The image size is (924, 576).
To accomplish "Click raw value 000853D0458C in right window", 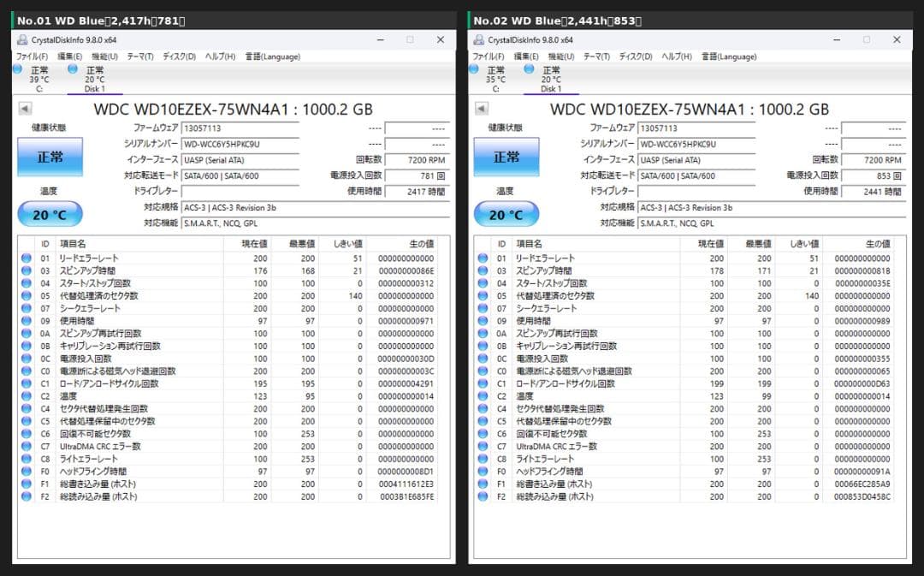I will [862, 496].
